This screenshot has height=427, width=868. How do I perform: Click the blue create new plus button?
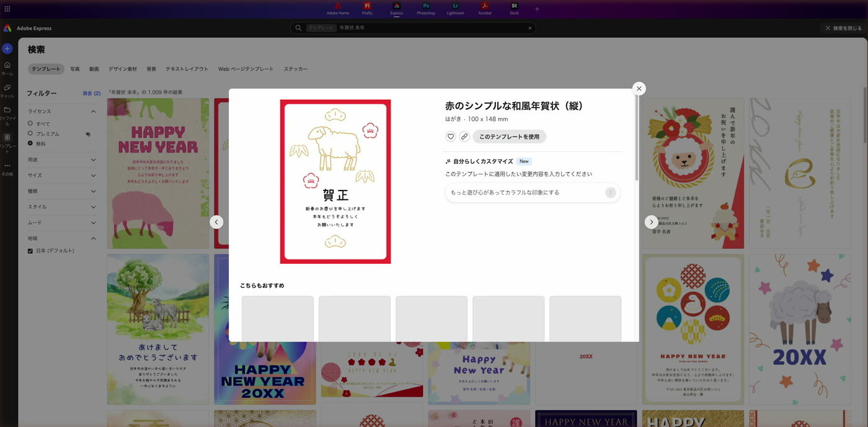pos(7,48)
